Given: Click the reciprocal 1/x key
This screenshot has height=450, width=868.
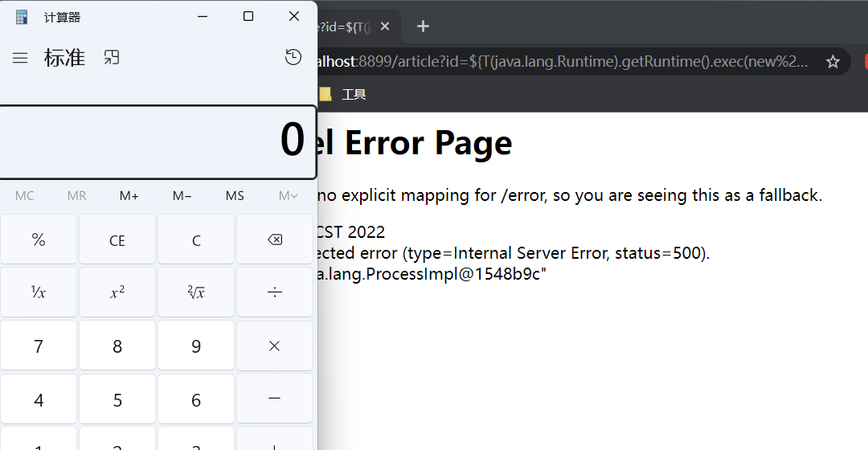Looking at the screenshot, I should tap(39, 292).
